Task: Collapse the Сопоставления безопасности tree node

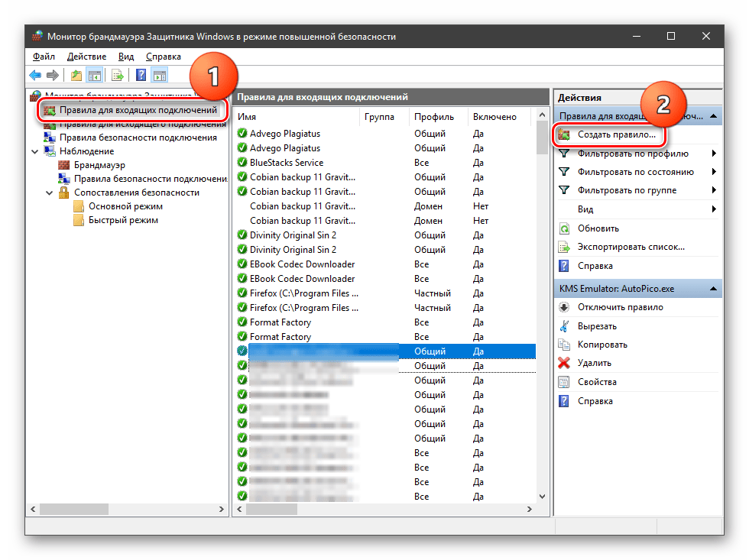Action: point(50,193)
